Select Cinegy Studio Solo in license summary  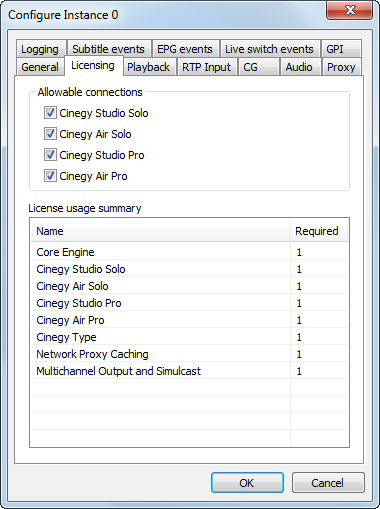189,269
